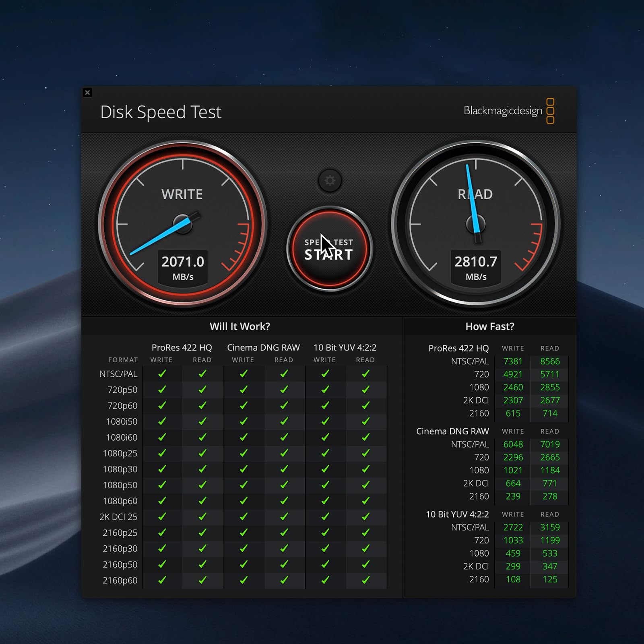This screenshot has width=644, height=644.
Task: Click the Blackmagicdesign logo squares
Action: [x=550, y=111]
